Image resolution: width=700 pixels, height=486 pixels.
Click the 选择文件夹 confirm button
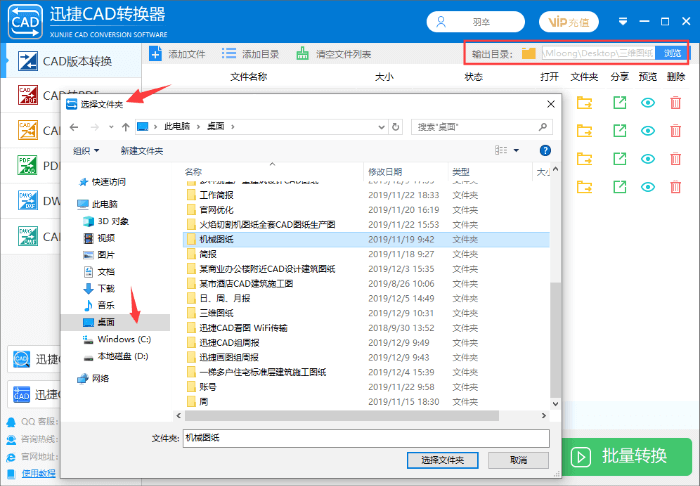click(442, 460)
